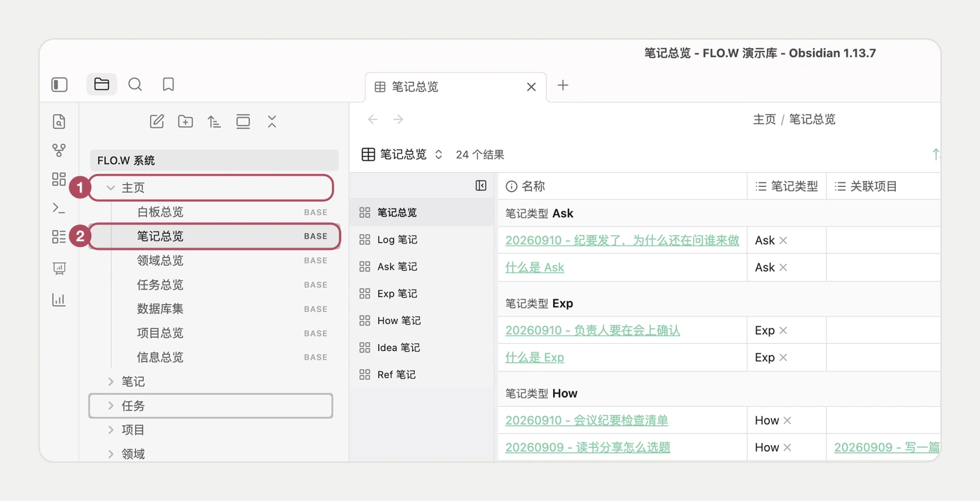Screen dimensions: 980x501
Task: Expand the 笔记 folder
Action: tap(110, 381)
